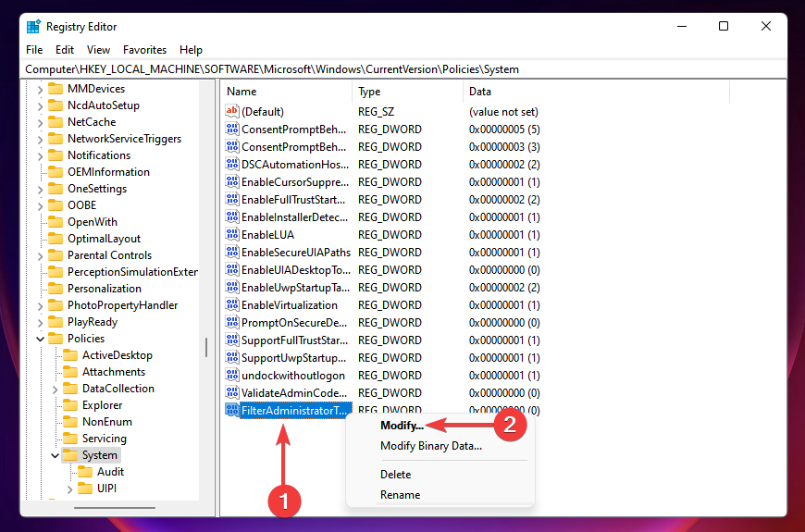Click the EnableSecureUIAPaths DWORD icon

(232, 252)
